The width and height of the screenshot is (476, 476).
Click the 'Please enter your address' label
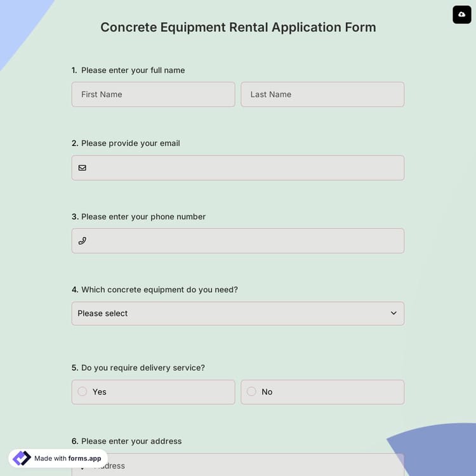click(131, 441)
